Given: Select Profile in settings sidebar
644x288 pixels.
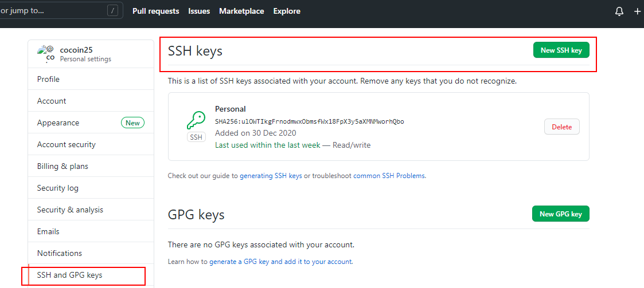Looking at the screenshot, I should pos(48,79).
